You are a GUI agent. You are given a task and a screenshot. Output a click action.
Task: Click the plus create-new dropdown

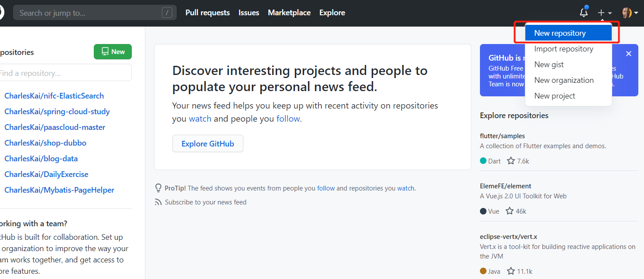coord(605,13)
